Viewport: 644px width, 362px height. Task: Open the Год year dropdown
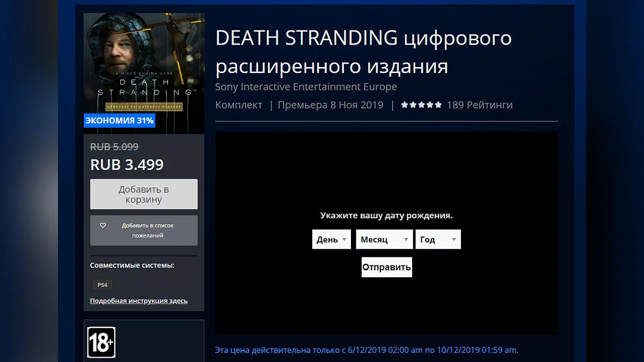click(438, 239)
